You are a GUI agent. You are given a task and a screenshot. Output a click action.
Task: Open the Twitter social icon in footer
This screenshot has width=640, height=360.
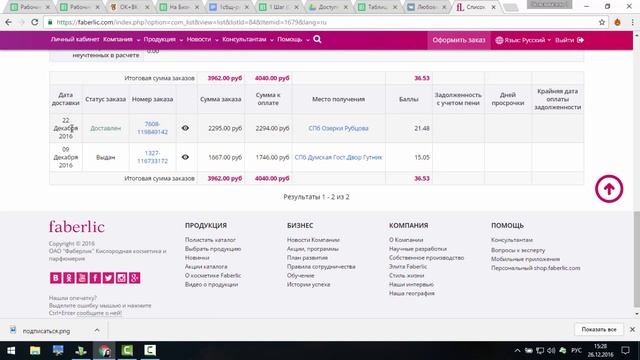108,278
